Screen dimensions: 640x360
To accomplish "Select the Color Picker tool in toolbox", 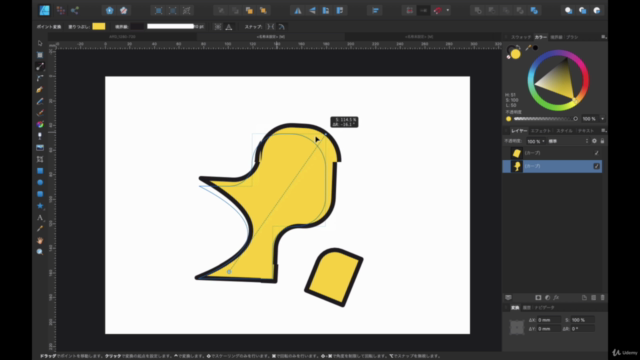I will point(40,229).
